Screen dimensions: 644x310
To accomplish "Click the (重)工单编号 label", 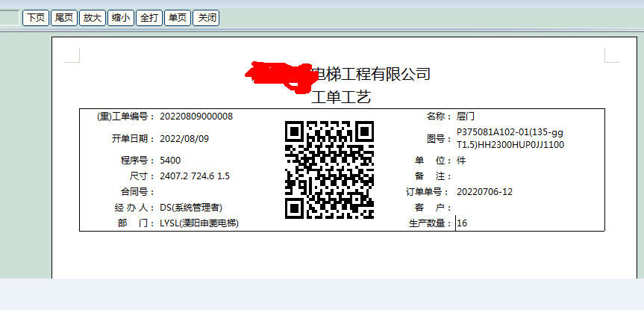I will tap(125, 117).
